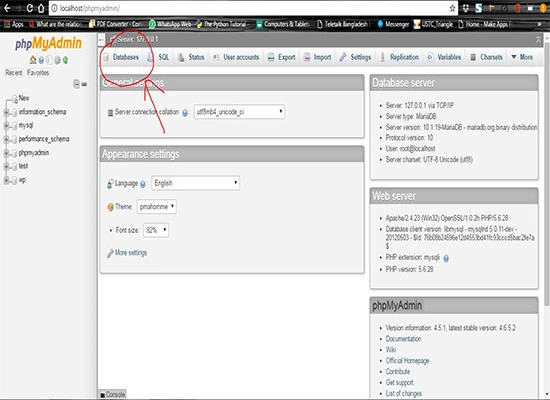This screenshot has width=550, height=400.
Task: Open the Contribute link
Action: tap(398, 371)
